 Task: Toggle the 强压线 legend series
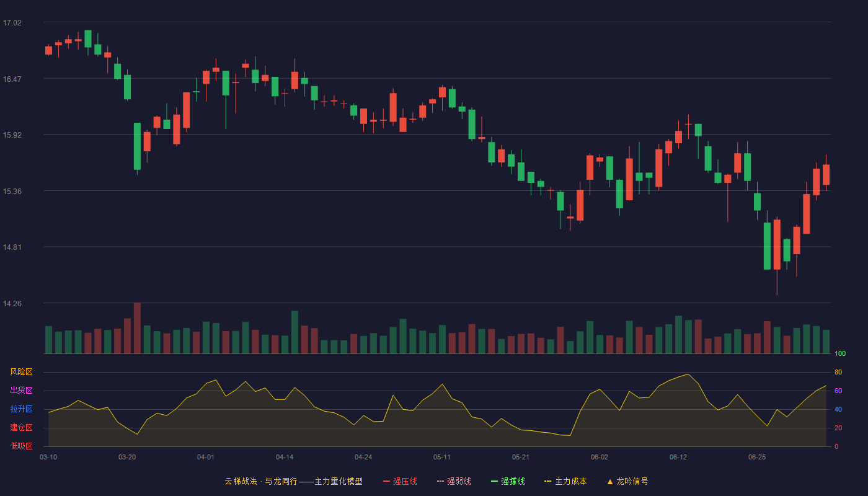[x=400, y=481]
